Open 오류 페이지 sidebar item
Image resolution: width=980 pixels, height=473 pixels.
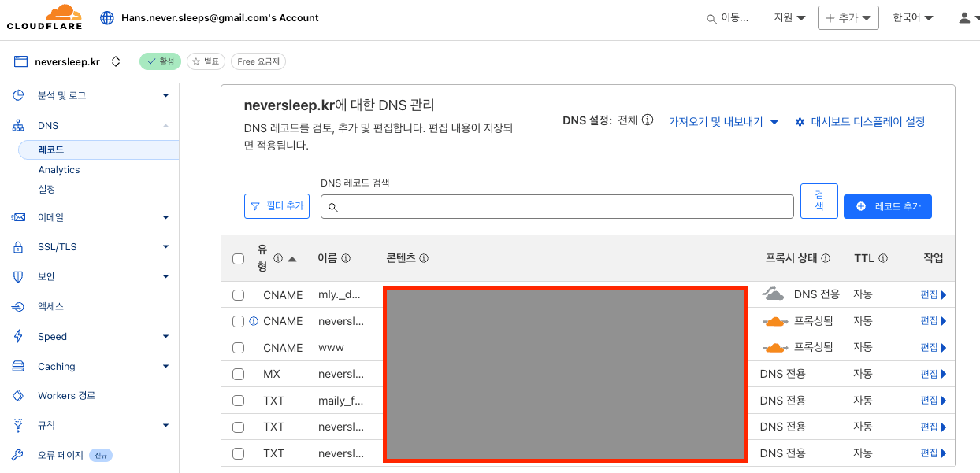[61, 455]
